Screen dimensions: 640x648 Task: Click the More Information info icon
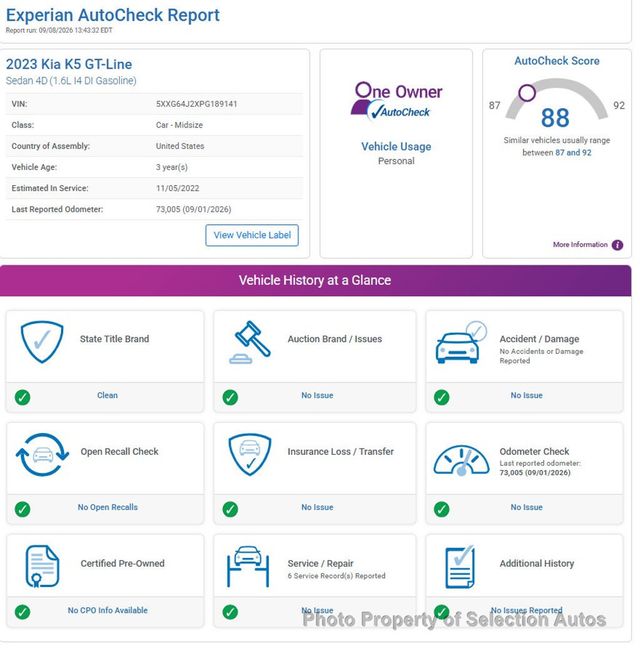click(x=618, y=245)
